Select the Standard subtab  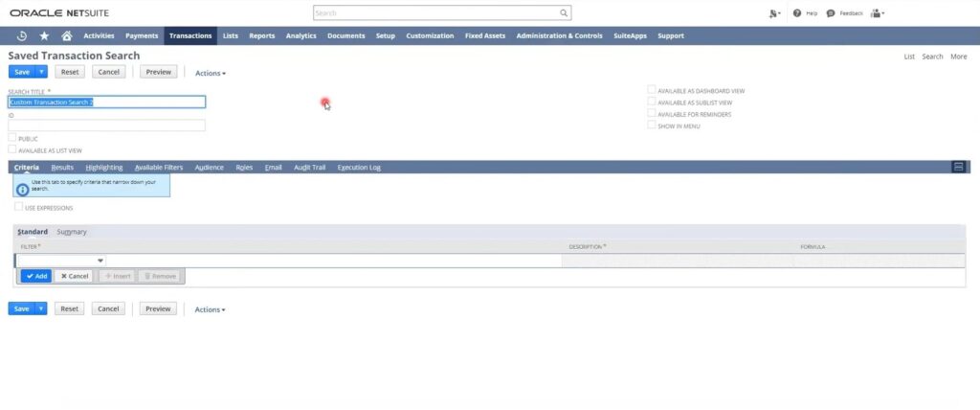coord(33,232)
